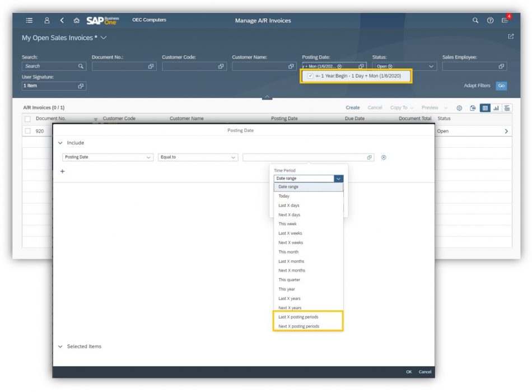Screen dimensions: 532x392
Task: Expand My Open Sales Invoices view list
Action: pyautogui.click(x=104, y=38)
